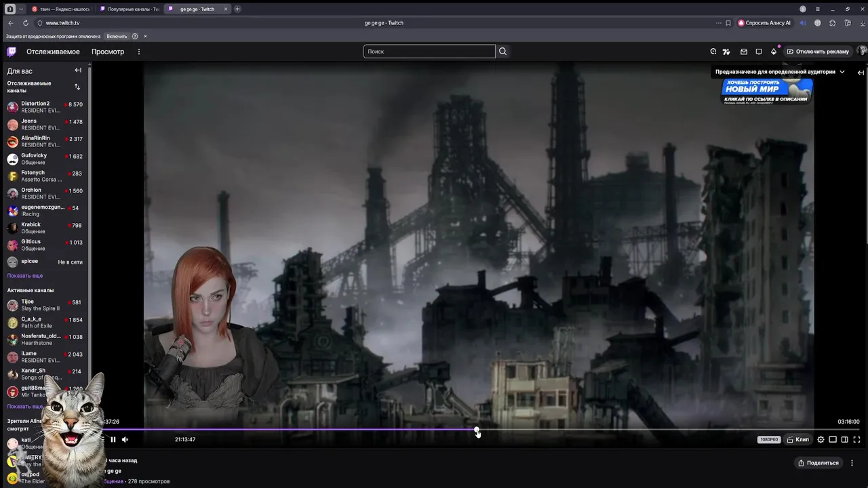Open Gufovicky channel in sidebar
This screenshot has width=868, height=488.
45,159
